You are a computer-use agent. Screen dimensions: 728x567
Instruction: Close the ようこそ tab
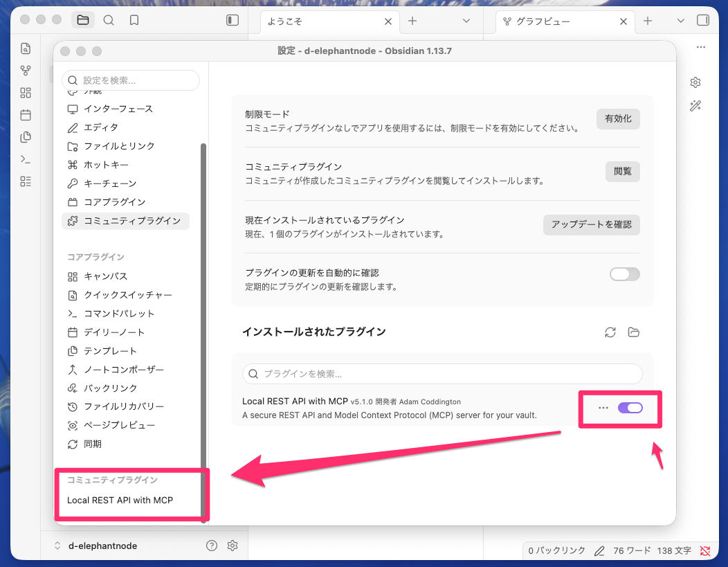[x=388, y=21]
